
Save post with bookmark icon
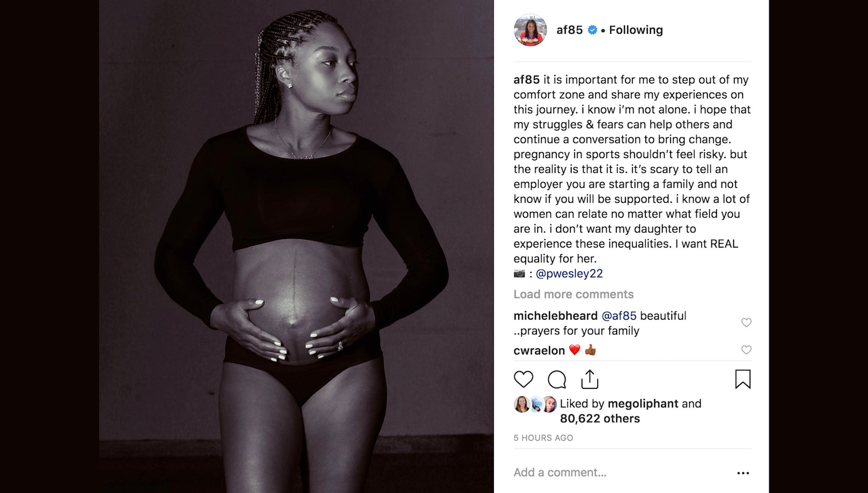tap(743, 379)
